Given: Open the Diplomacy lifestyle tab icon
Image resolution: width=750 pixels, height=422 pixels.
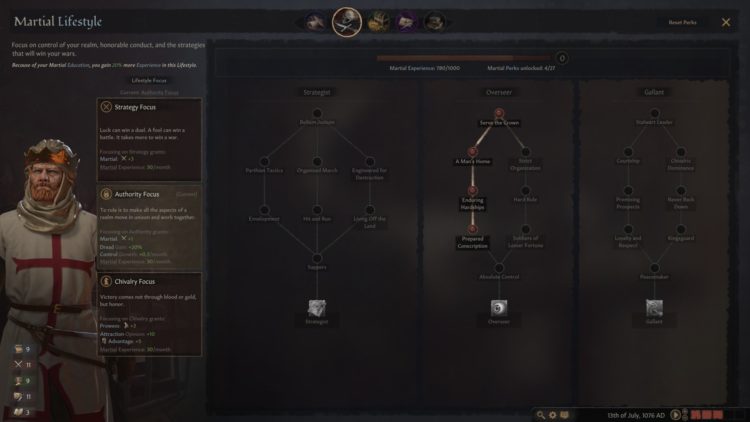Looking at the screenshot, I should tap(315, 22).
